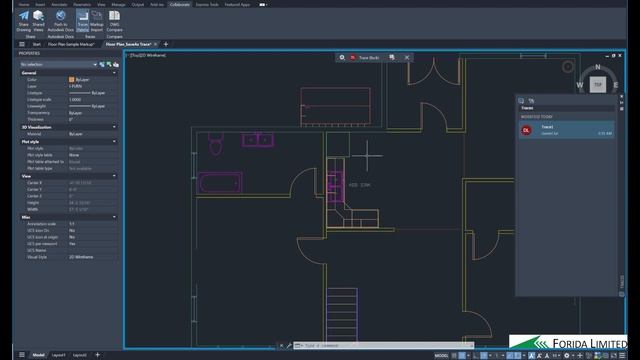The image size is (640, 360).
Task: Add a new drawing tab
Action: click(166, 44)
